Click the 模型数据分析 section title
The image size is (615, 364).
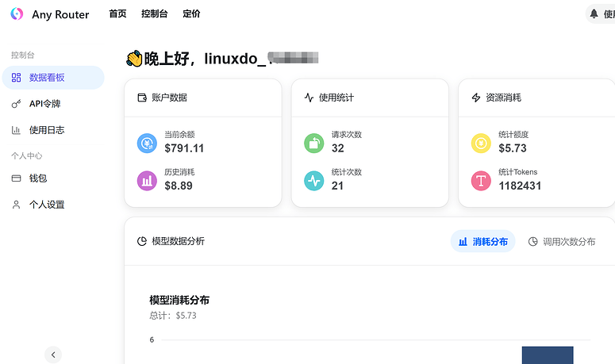click(x=178, y=241)
